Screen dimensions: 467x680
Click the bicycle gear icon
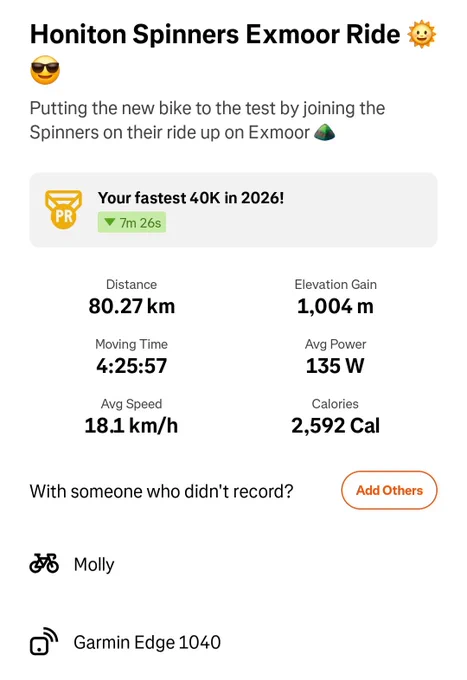(44, 564)
